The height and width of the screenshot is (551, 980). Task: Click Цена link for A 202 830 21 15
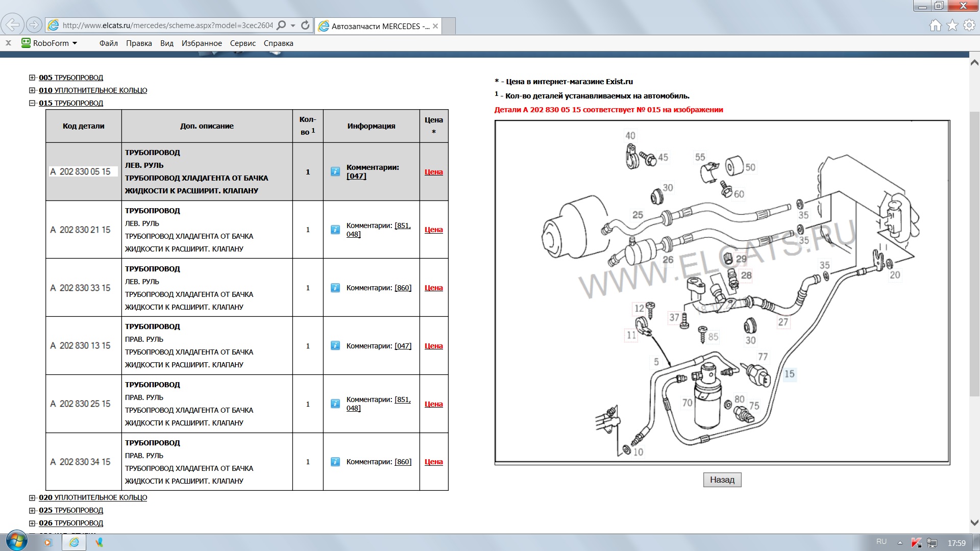[x=434, y=230]
